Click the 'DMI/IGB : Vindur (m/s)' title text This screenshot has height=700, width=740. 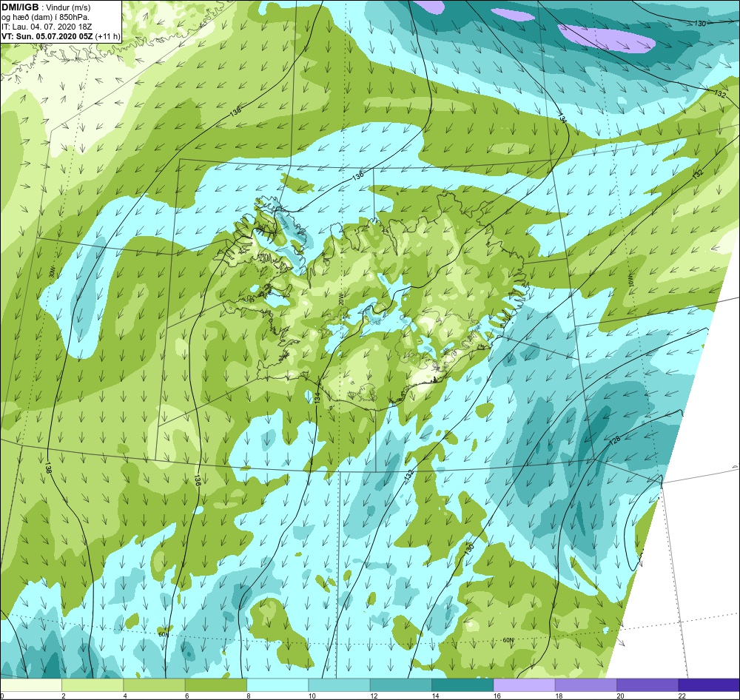coord(46,7)
